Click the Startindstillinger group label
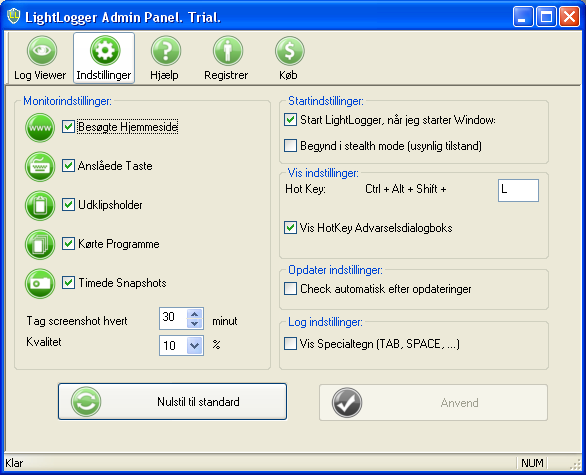 [326, 101]
